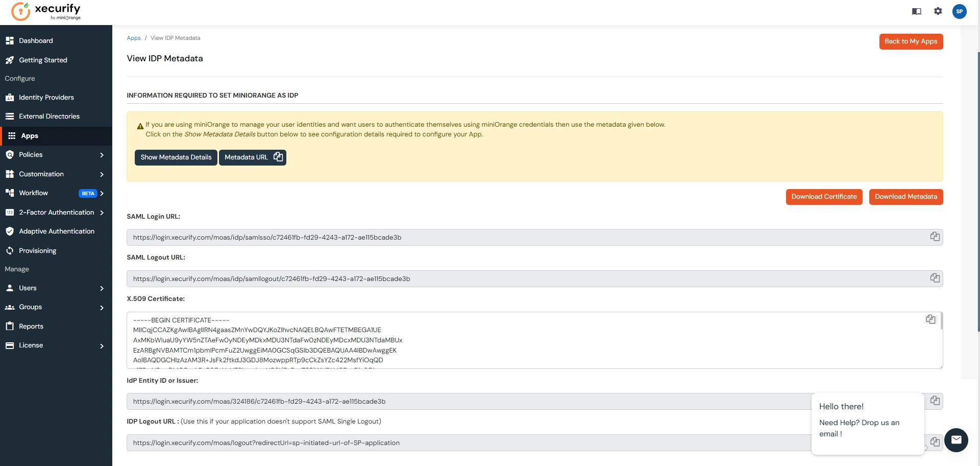Open the email help chat bubble

point(956,440)
